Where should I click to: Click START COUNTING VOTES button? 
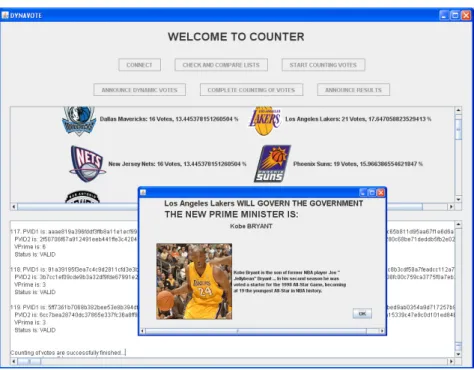323,65
